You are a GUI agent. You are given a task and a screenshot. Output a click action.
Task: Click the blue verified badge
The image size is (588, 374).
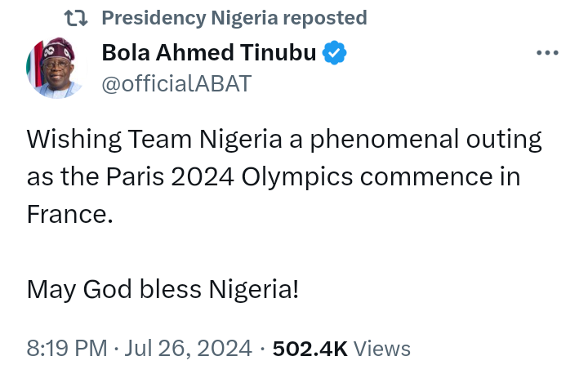coord(335,53)
